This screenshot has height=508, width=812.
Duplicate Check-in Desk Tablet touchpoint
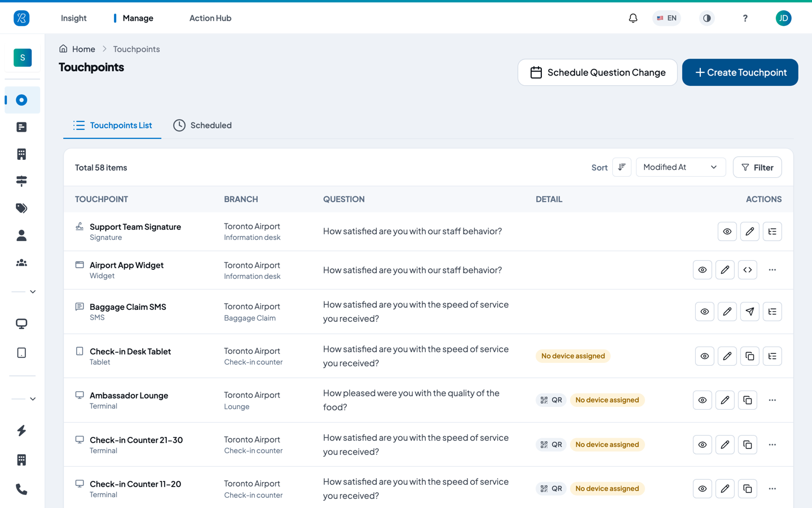(x=749, y=356)
